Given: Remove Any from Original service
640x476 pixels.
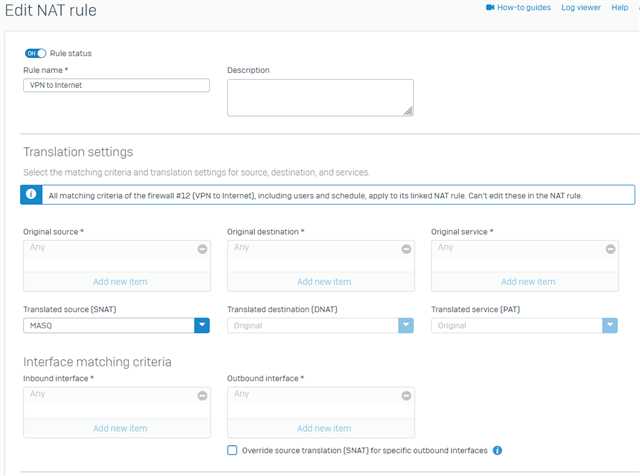Looking at the screenshot, I should 610,249.
